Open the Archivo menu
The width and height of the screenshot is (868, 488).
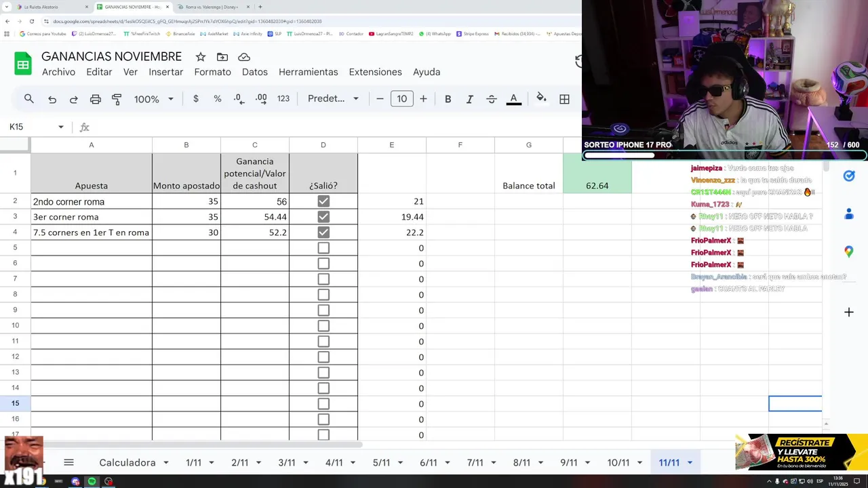pyautogui.click(x=58, y=72)
